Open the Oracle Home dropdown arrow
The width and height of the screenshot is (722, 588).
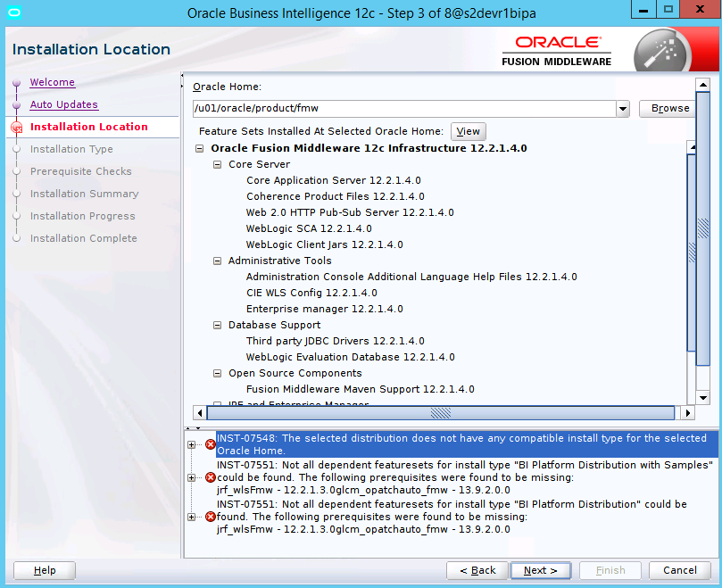623,109
